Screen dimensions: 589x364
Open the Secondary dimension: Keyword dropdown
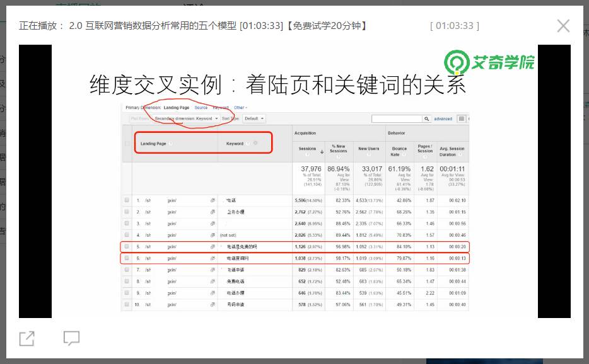coord(186,118)
